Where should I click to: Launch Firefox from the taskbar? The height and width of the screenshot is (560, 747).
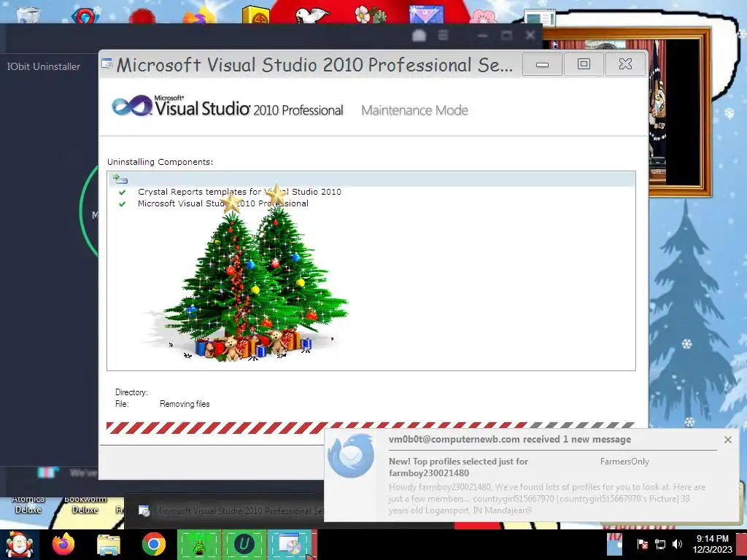click(63, 545)
